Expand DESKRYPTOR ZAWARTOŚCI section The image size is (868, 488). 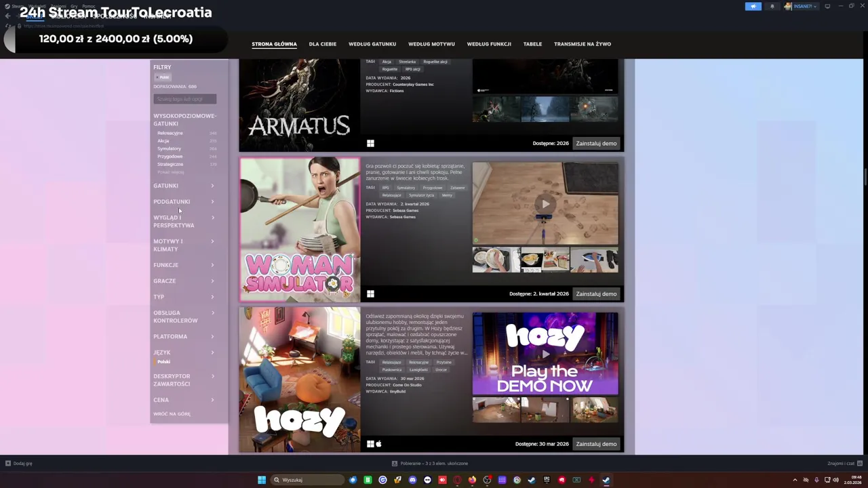point(184,380)
